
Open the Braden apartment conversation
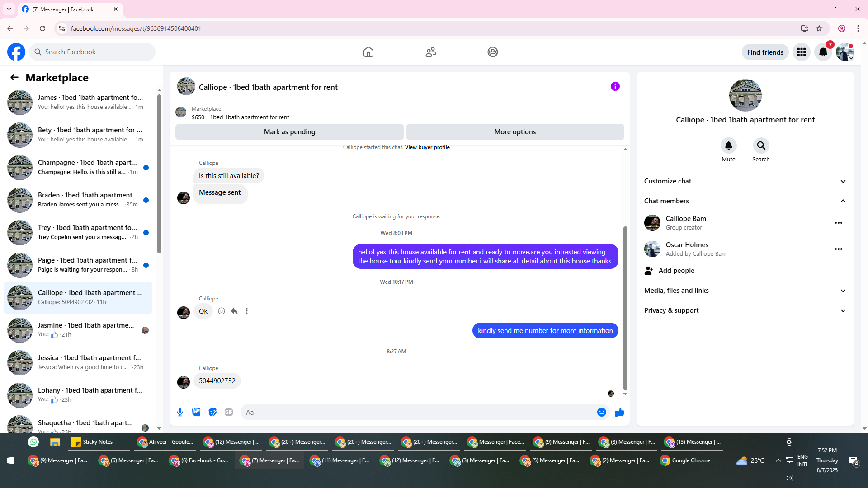click(x=78, y=200)
